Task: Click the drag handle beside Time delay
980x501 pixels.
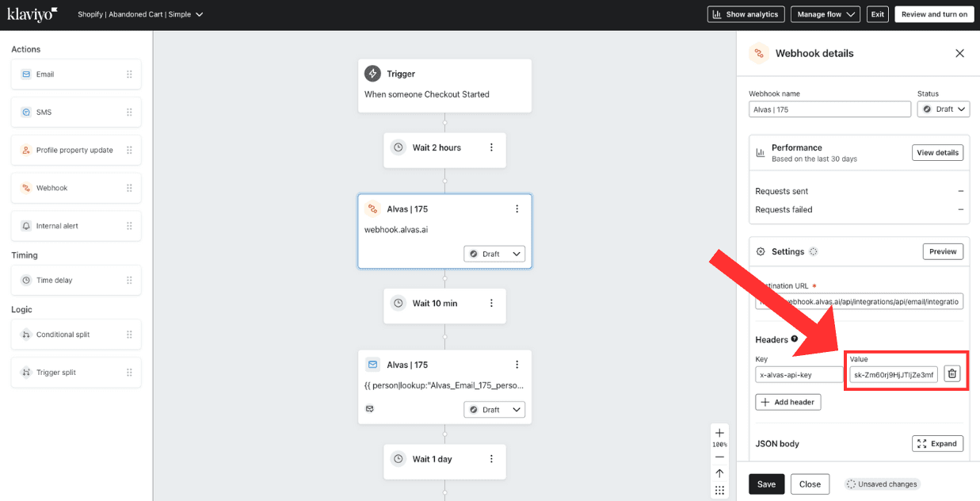Action: pyautogui.click(x=129, y=281)
